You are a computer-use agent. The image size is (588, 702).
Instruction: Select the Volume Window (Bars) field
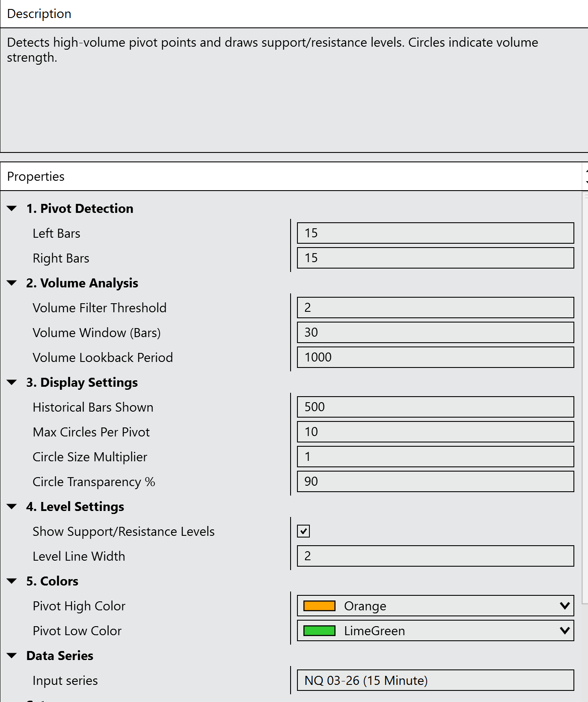tap(435, 332)
